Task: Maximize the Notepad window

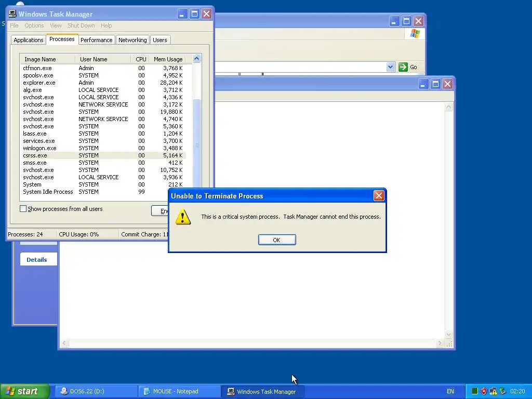Action: 436,84
